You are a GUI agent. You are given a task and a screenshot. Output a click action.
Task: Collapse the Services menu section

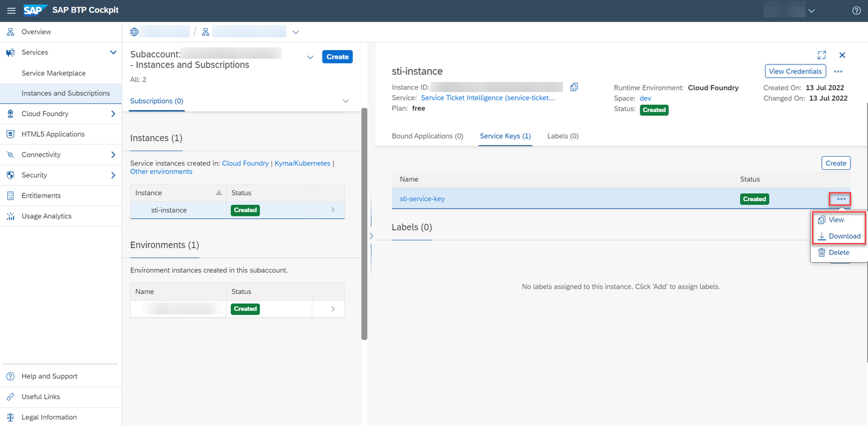pos(113,52)
